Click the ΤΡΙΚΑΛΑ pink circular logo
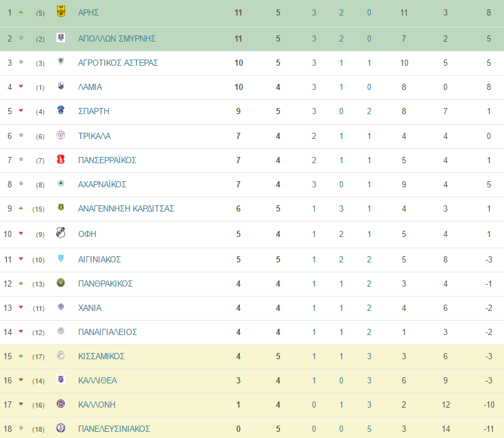Viewport: 504px width, 438px height. pyautogui.click(x=61, y=135)
